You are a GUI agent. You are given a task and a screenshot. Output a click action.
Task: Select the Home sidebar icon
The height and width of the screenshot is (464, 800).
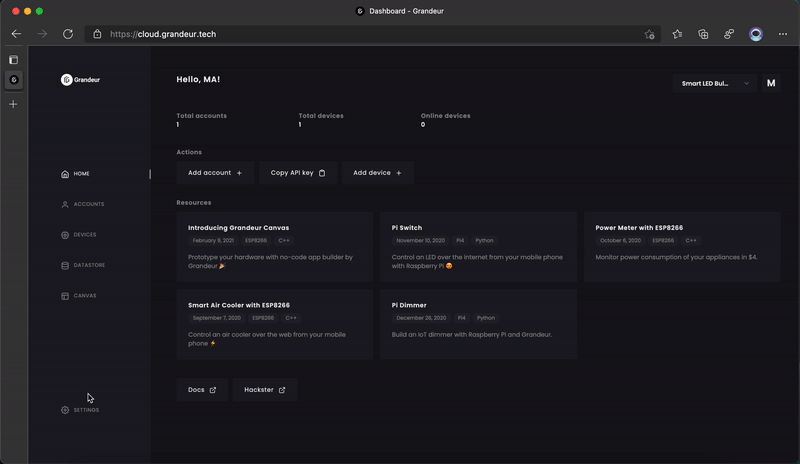pos(65,174)
